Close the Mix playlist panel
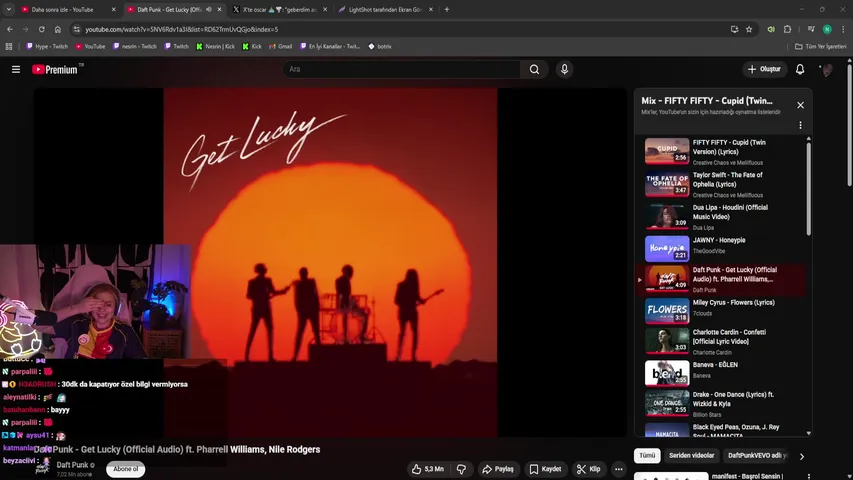 pyautogui.click(x=800, y=105)
